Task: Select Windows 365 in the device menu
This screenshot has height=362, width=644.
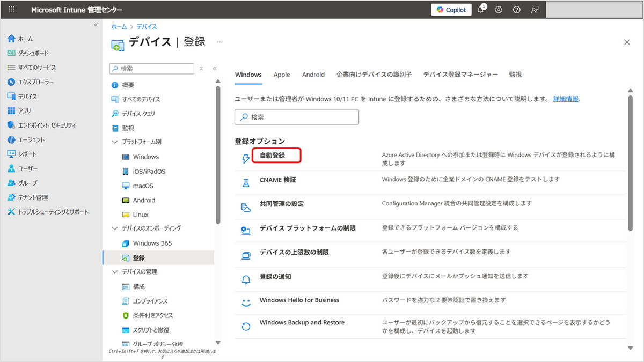Action: coord(152,243)
